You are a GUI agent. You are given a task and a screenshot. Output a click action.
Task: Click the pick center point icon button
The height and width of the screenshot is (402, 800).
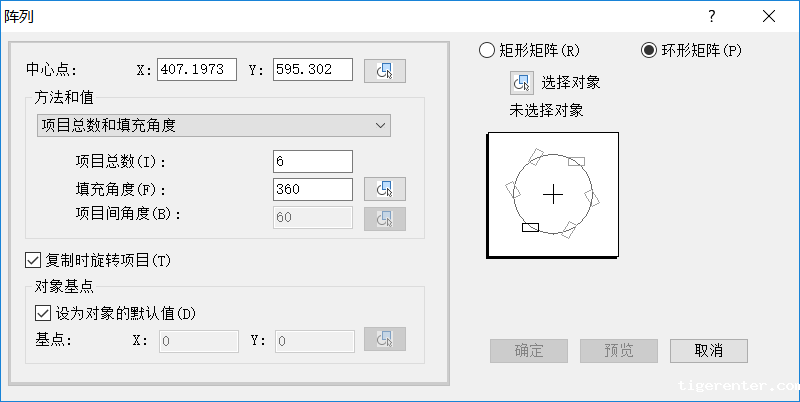[385, 69]
